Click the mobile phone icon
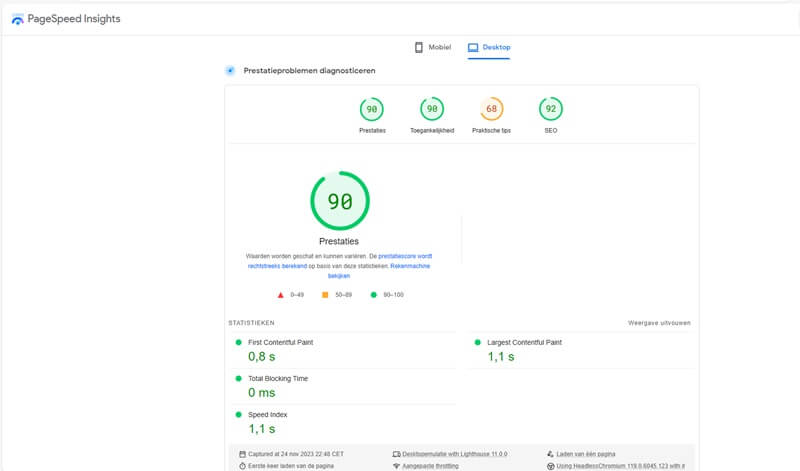The width and height of the screenshot is (800, 471). pos(419,47)
